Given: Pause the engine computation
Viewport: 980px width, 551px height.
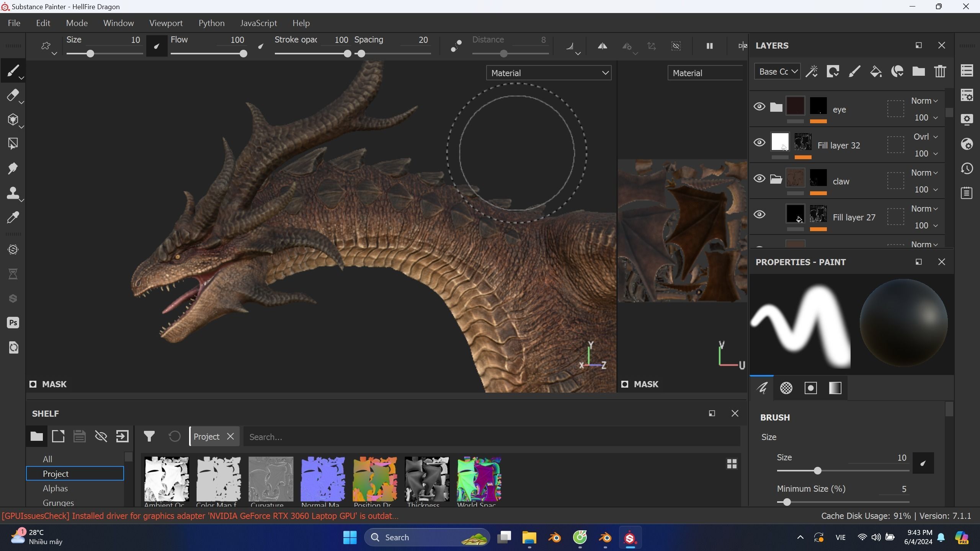Looking at the screenshot, I should tap(709, 46).
